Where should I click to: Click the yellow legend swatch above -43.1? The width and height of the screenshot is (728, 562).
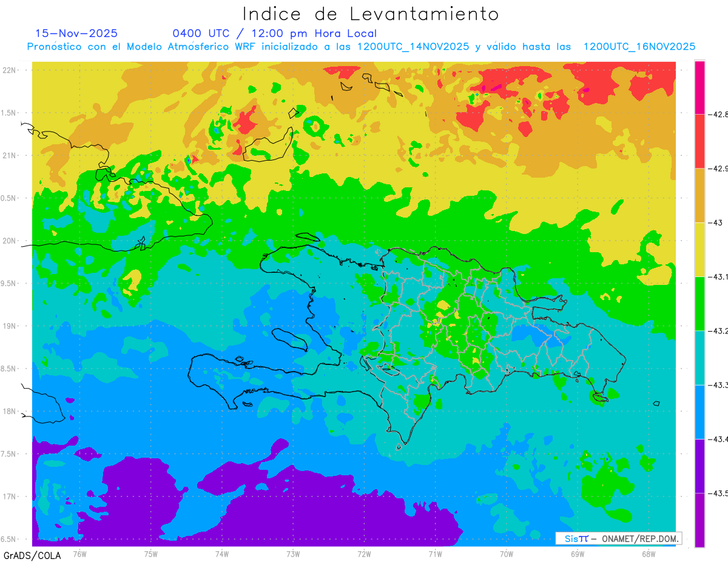coord(699,249)
